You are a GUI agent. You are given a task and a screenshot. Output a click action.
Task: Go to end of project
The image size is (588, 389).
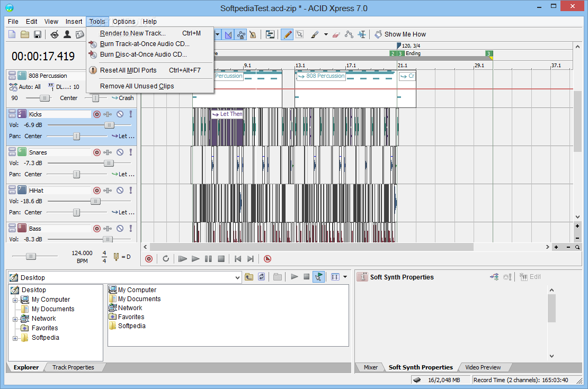tap(251, 259)
